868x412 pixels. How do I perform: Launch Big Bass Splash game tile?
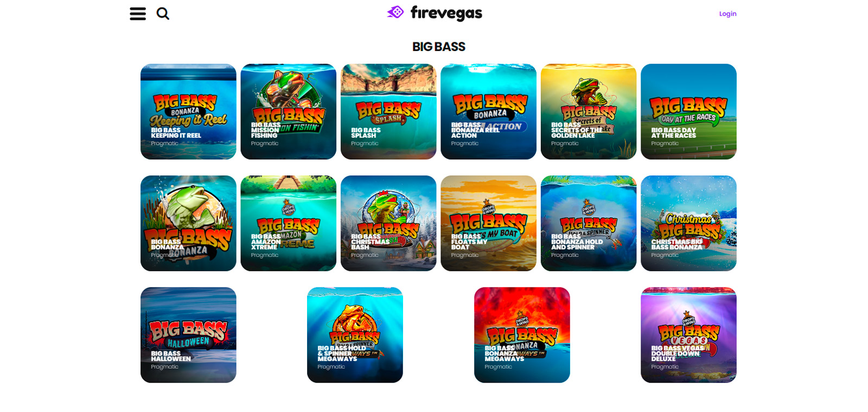click(x=388, y=112)
